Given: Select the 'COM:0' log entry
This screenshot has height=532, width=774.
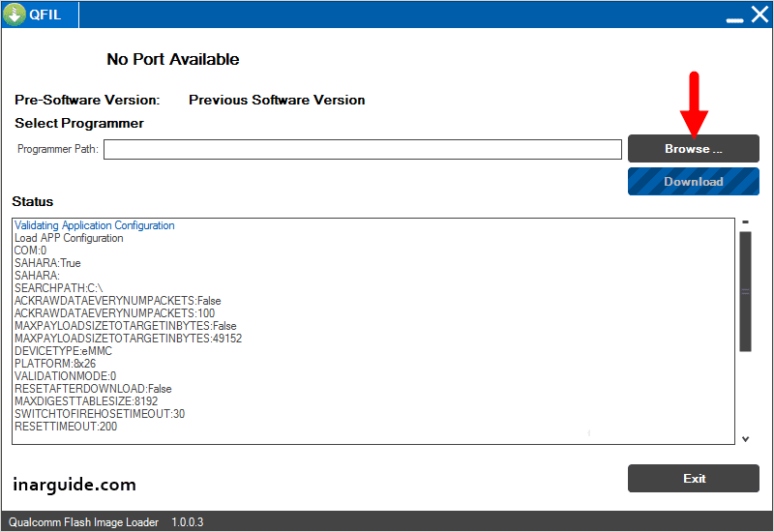Looking at the screenshot, I should [x=30, y=251].
